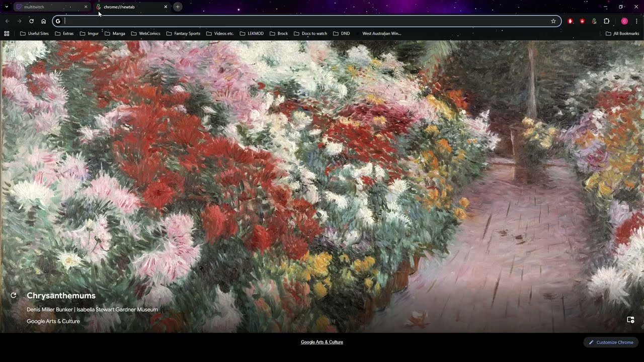This screenshot has width=644, height=362.
Task: Close the multitwitch tab
Action: click(x=86, y=7)
